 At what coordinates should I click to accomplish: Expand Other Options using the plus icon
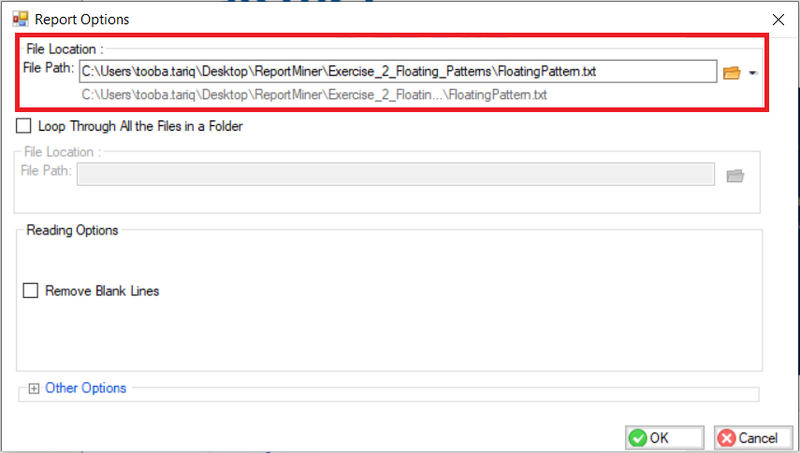[x=33, y=389]
